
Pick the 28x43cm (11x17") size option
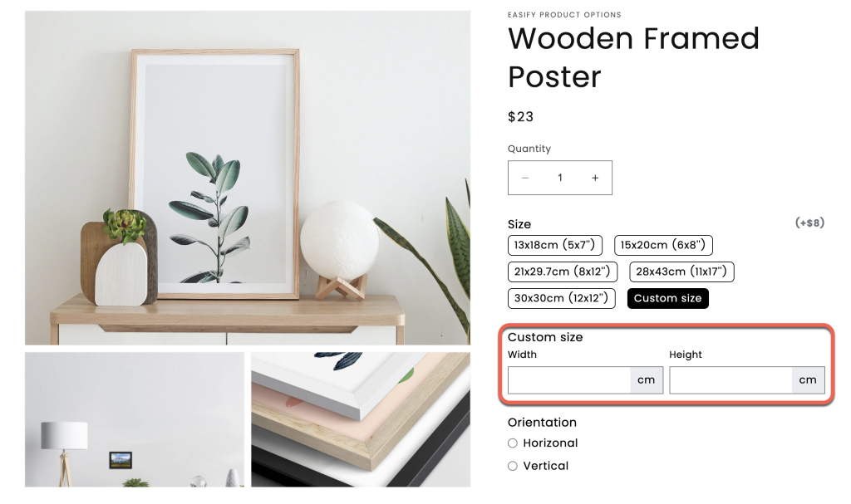click(x=681, y=272)
